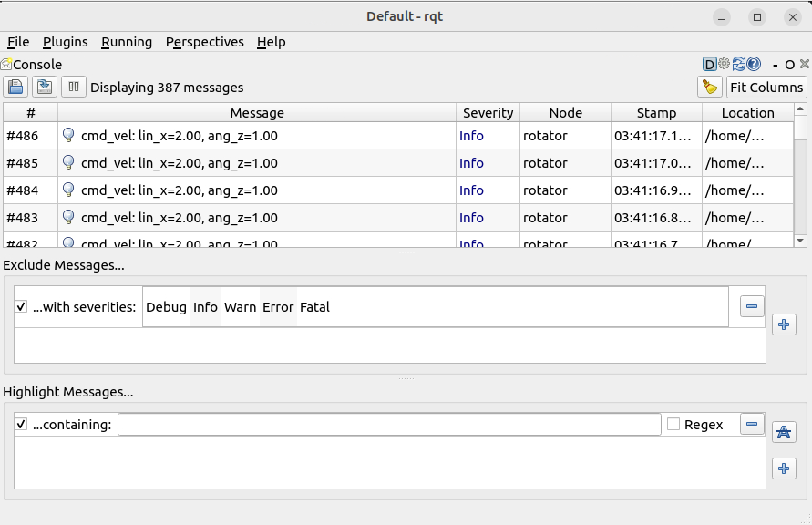Remove the severities exclude filter
812x525 pixels.
pyautogui.click(x=752, y=307)
